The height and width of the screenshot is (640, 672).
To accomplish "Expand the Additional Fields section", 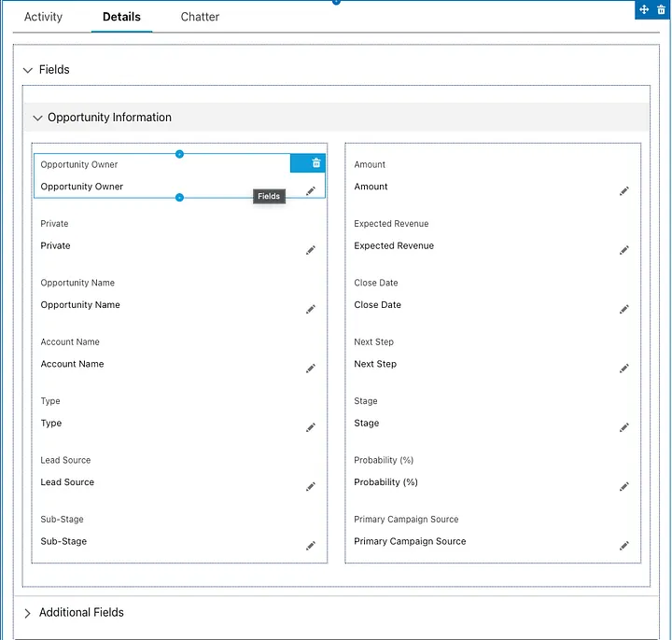I will [x=27, y=613].
